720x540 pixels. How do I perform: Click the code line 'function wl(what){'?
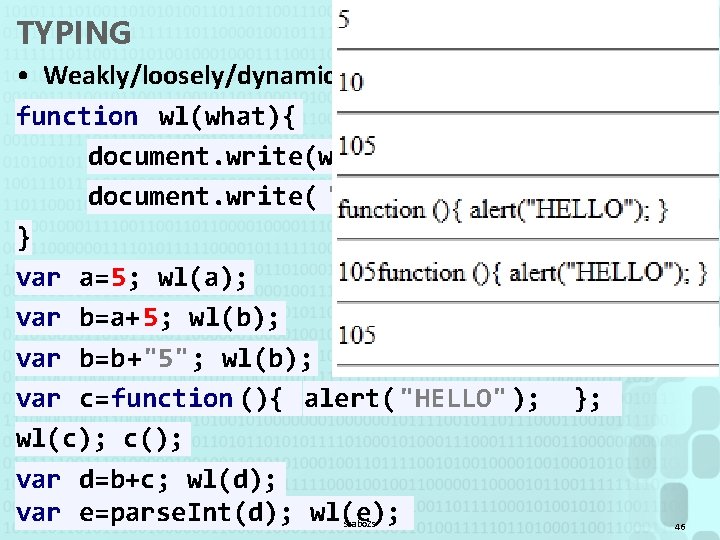[155, 117]
